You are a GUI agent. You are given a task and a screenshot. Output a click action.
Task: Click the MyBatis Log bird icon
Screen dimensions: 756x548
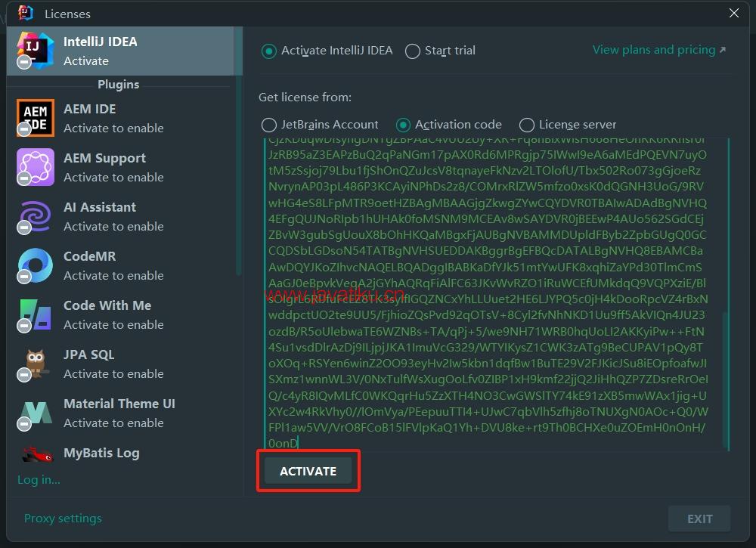(37, 454)
